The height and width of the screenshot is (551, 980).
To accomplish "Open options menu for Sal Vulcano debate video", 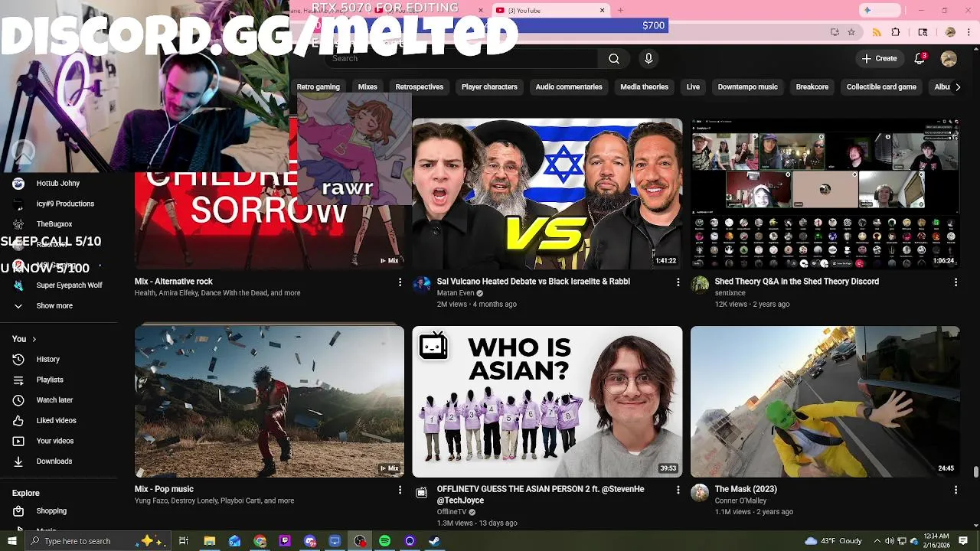I will tap(678, 282).
